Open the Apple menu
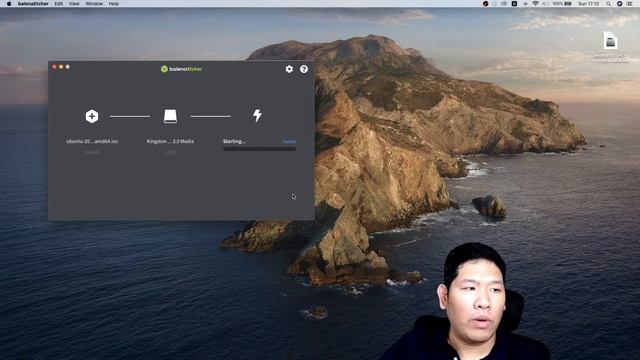 pos(9,4)
